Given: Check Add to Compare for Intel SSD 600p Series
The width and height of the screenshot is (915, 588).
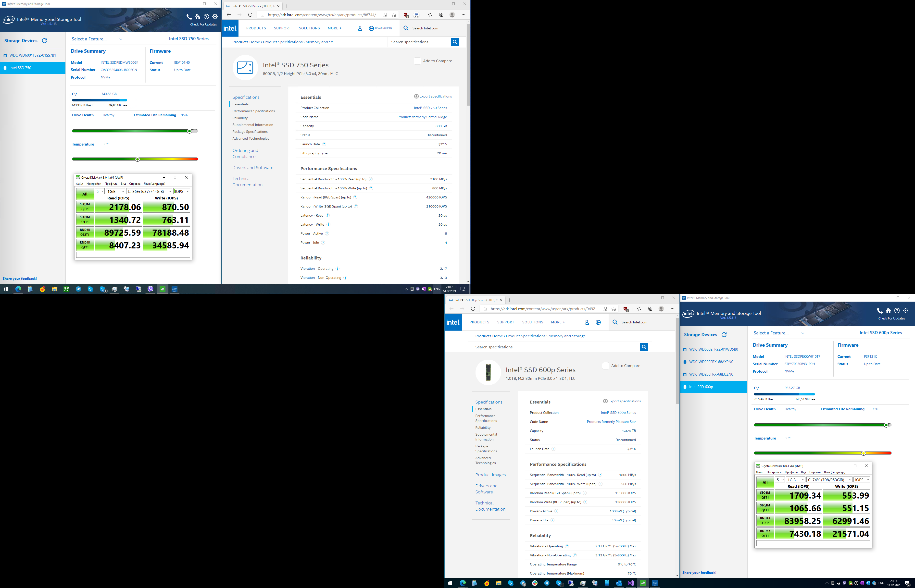Looking at the screenshot, I should pyautogui.click(x=605, y=366).
